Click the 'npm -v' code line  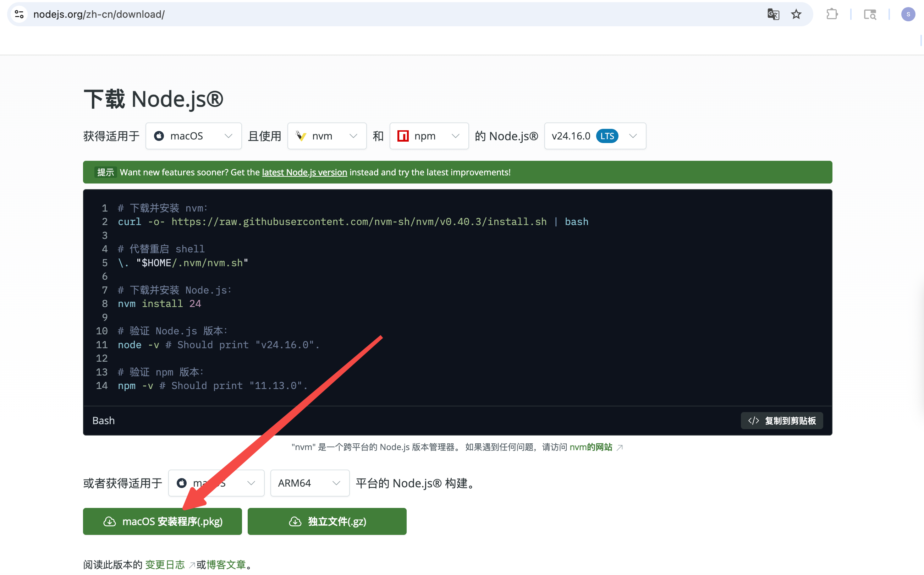[x=213, y=385]
